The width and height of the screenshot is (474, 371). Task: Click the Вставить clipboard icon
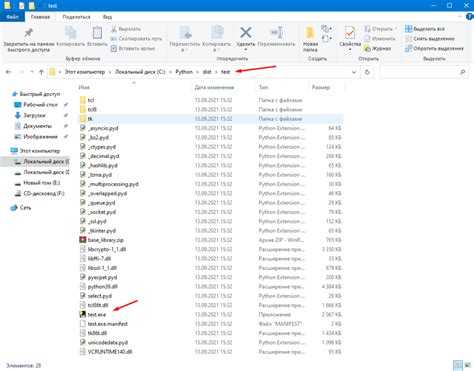(x=97, y=33)
